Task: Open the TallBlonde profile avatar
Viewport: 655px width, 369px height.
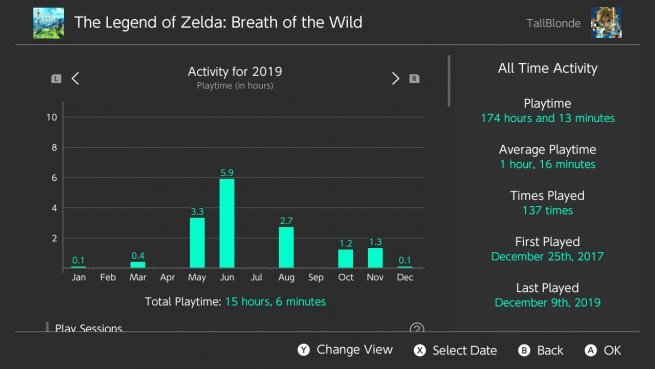Action: 606,23
